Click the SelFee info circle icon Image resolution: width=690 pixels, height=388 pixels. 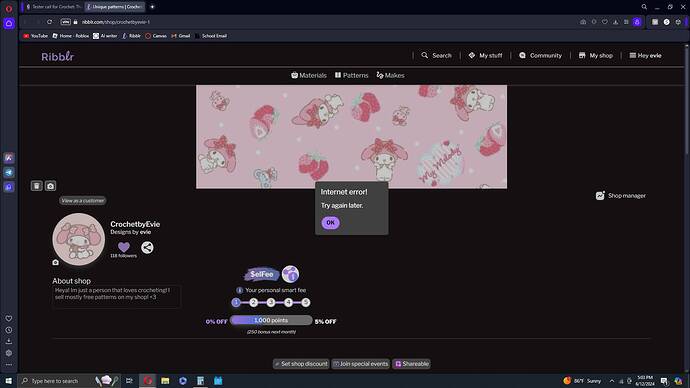point(290,274)
